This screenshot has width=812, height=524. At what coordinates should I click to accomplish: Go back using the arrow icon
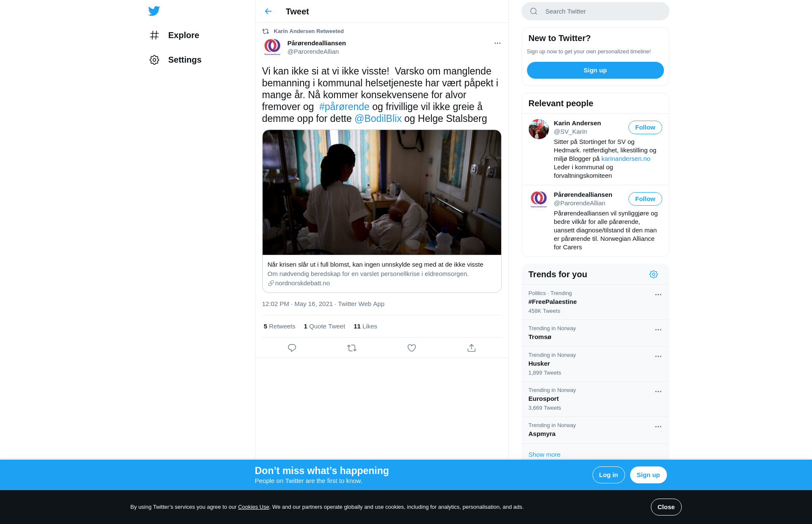[268, 11]
